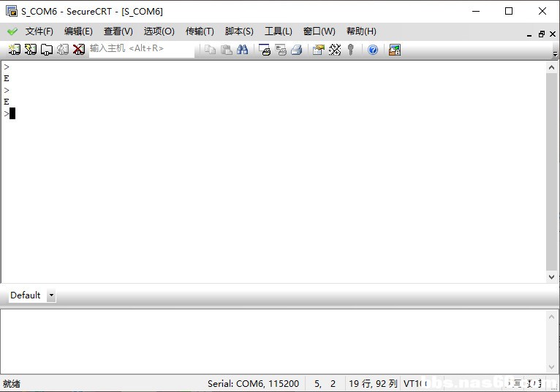Open the 脚本(S) menu
Viewport: 560px width, 392px height.
coord(239,31)
